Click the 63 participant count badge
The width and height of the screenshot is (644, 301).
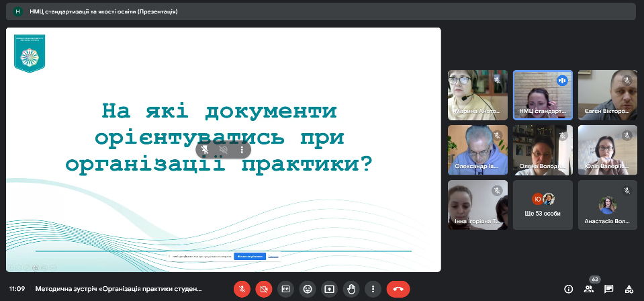click(595, 279)
